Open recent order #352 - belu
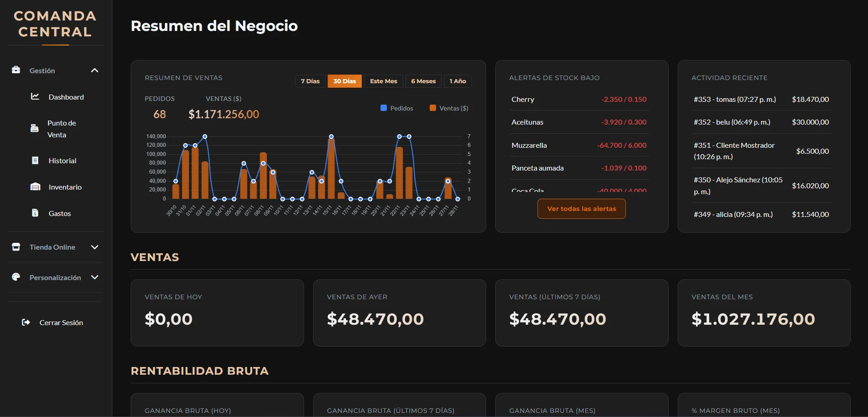 coord(761,122)
